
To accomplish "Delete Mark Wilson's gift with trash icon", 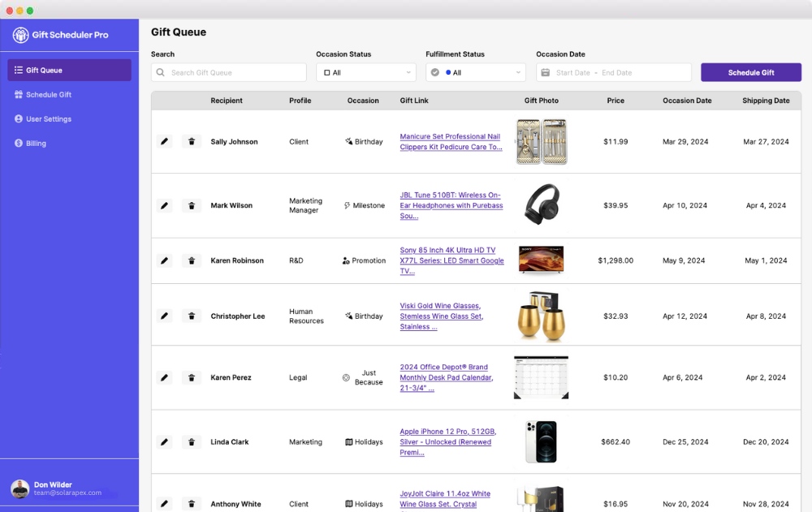I will 192,205.
